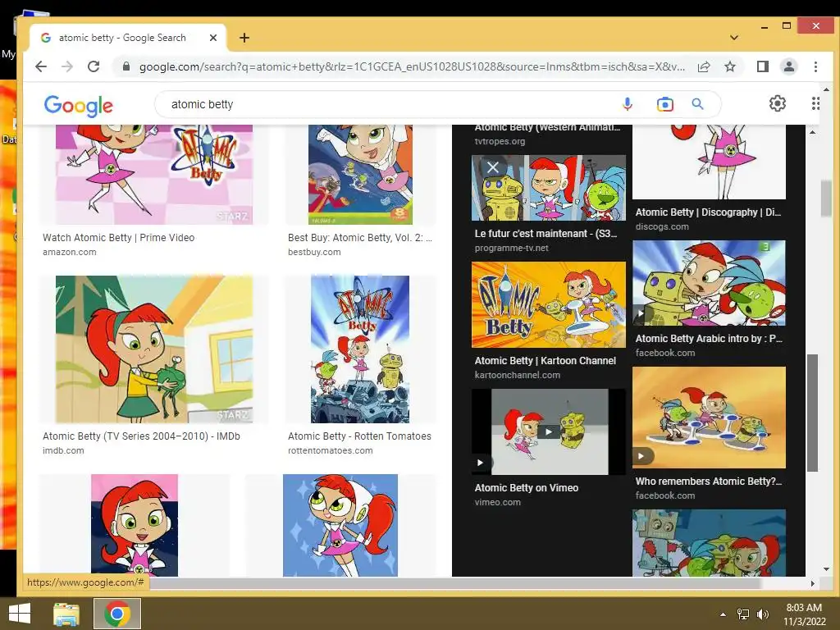Open File Explorer from the taskbar
840x630 pixels.
pos(66,614)
